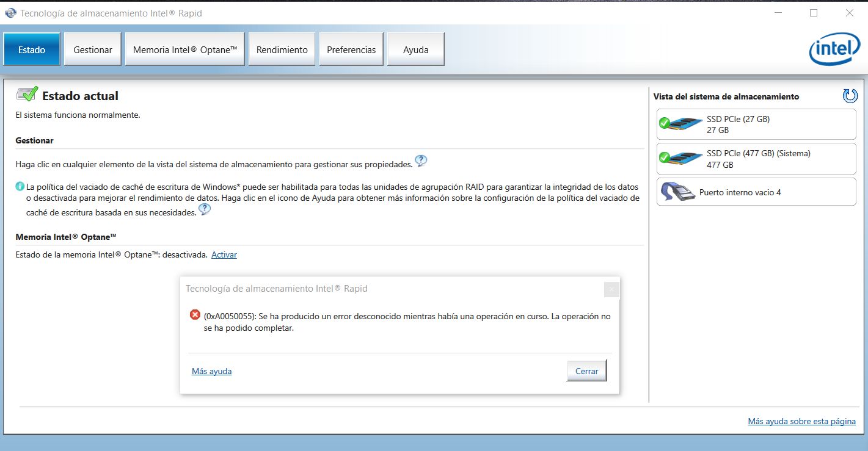Maximize the Intel Rapid Storage window
This screenshot has width=868, height=451.
(813, 13)
